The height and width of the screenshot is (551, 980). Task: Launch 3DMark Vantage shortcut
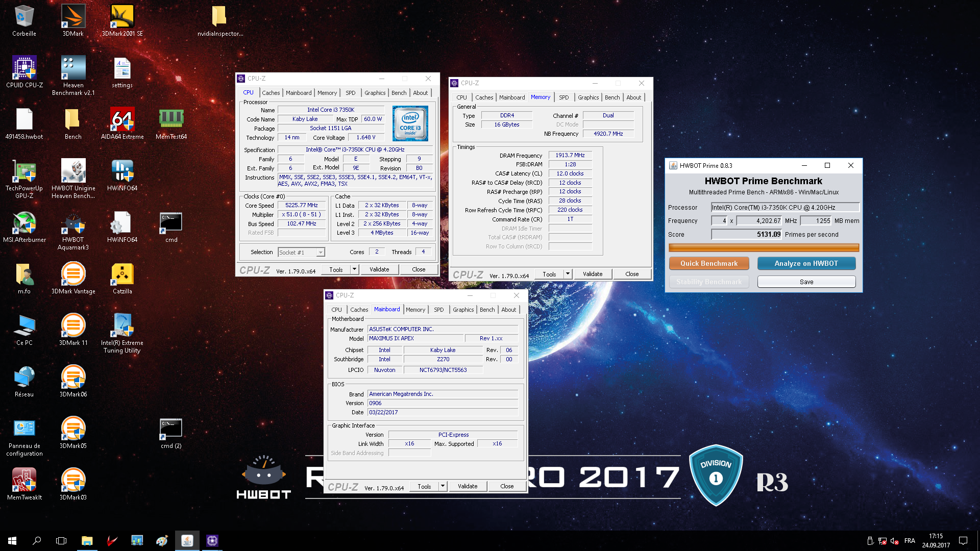tap(73, 278)
